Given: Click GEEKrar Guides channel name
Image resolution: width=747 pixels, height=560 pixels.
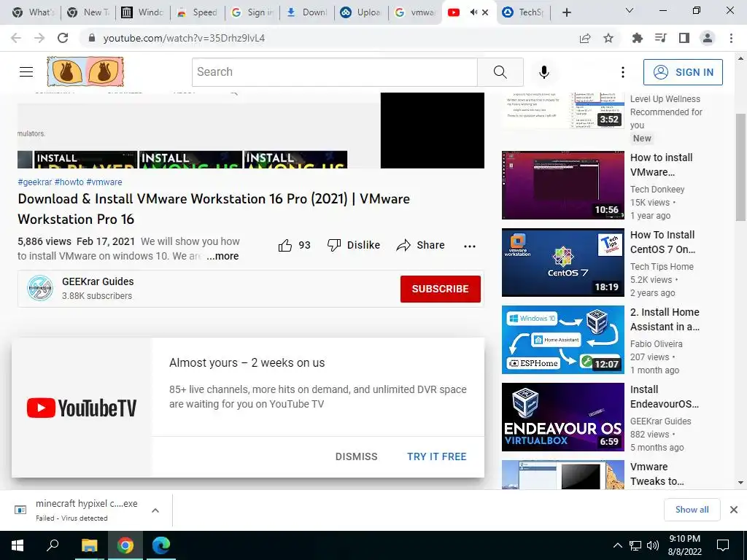Looking at the screenshot, I should [x=98, y=281].
